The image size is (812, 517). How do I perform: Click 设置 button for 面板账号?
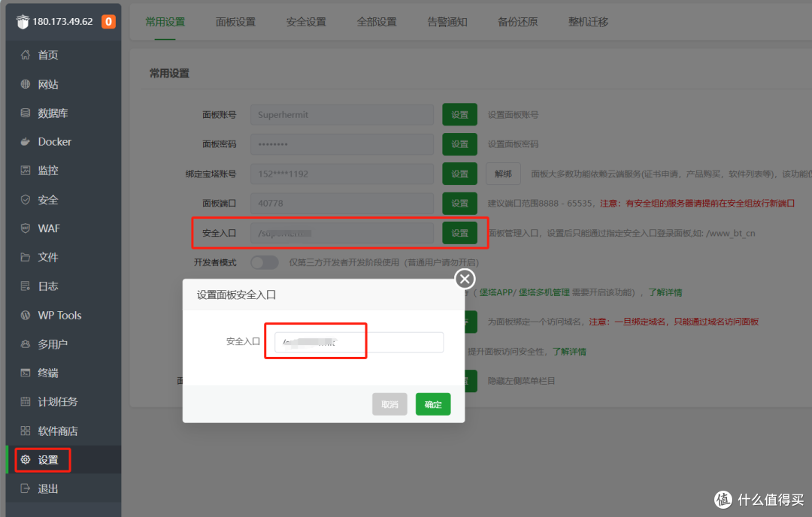(459, 114)
